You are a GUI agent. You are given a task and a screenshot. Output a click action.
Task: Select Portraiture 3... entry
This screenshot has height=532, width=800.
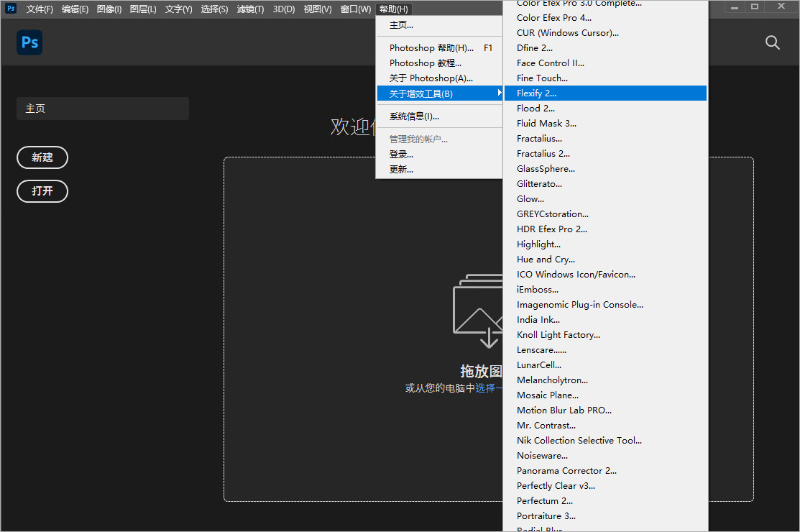click(x=605, y=516)
